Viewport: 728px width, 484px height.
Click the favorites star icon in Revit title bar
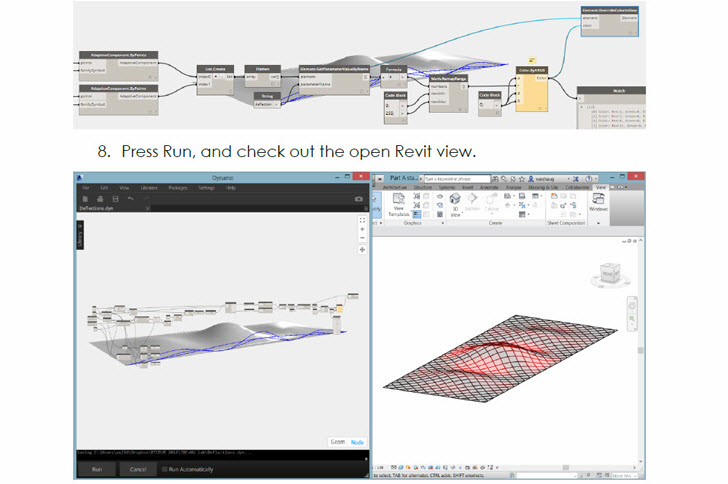coord(521,178)
